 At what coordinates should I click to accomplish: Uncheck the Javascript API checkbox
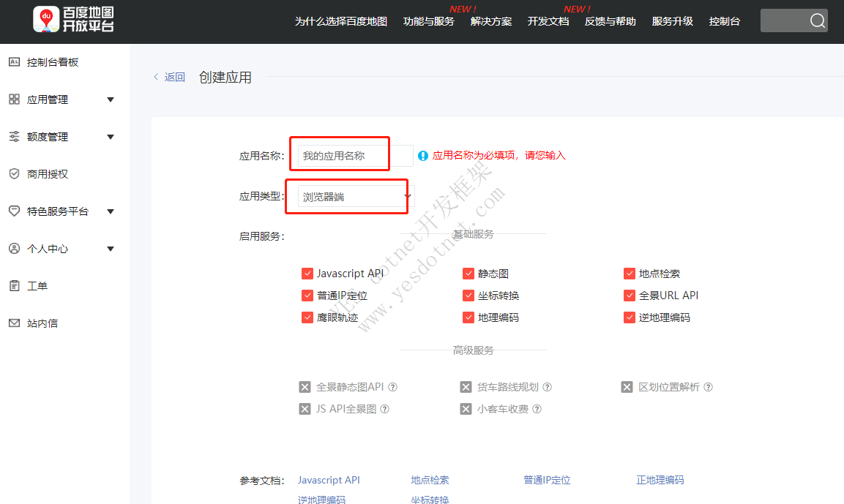[307, 274]
